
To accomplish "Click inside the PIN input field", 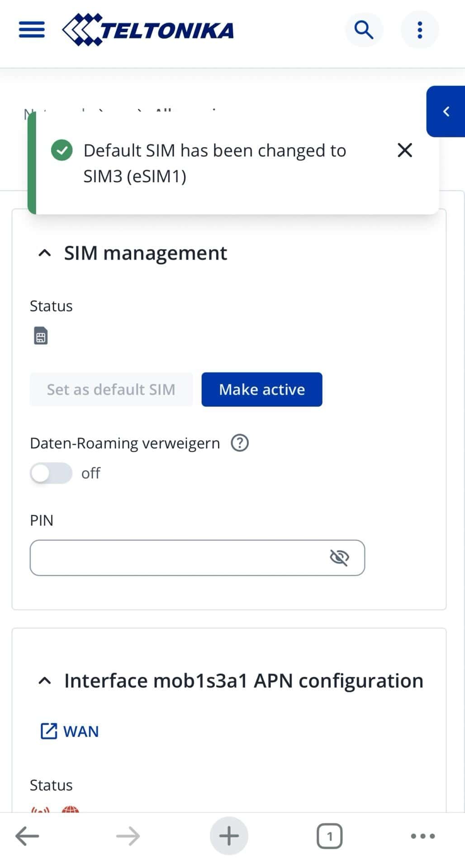I will coord(181,557).
